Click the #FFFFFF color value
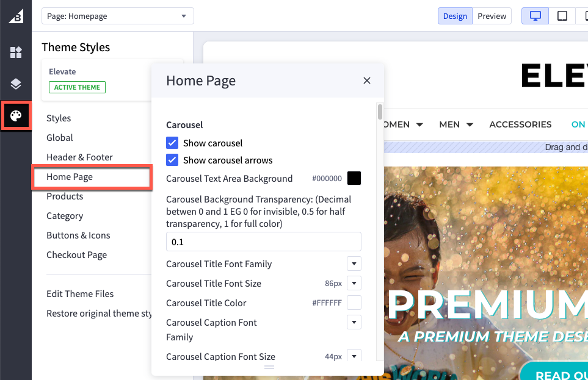Image resolution: width=588 pixels, height=380 pixels. click(327, 303)
